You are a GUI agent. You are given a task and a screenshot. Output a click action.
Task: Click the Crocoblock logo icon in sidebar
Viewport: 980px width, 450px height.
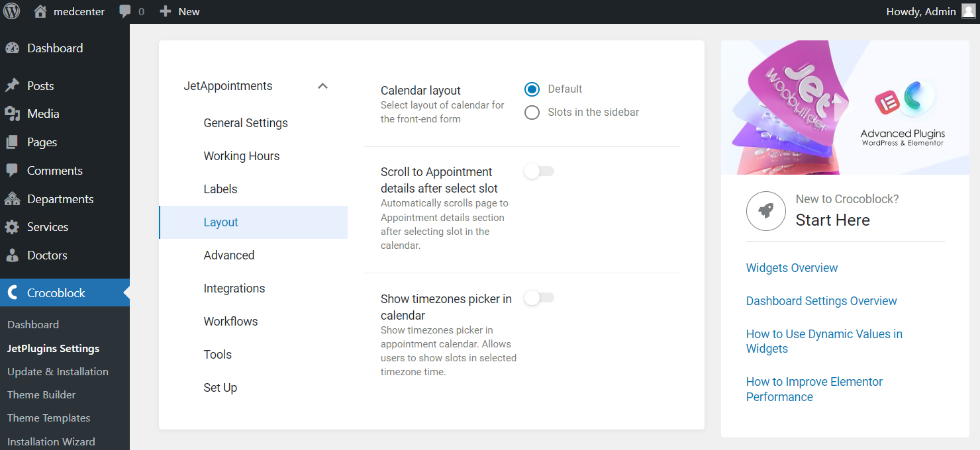[12, 292]
